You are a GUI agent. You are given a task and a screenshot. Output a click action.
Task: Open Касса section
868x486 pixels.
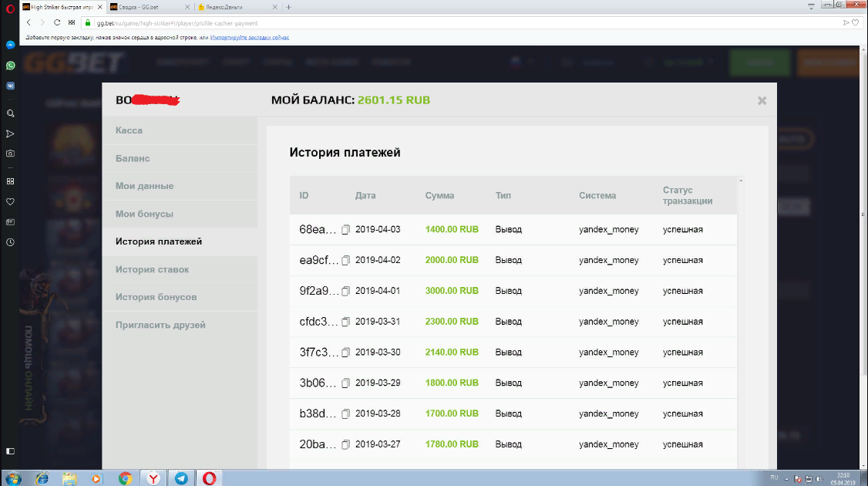pos(180,130)
